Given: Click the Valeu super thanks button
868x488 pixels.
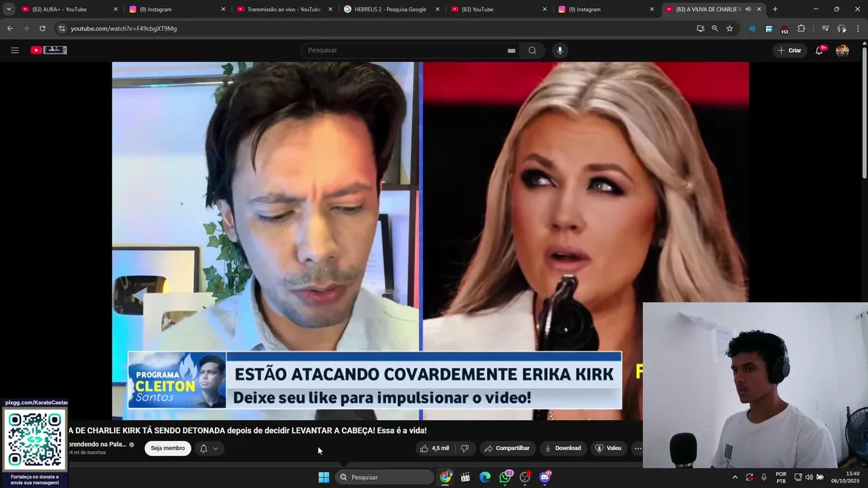Looking at the screenshot, I should pos(608,448).
